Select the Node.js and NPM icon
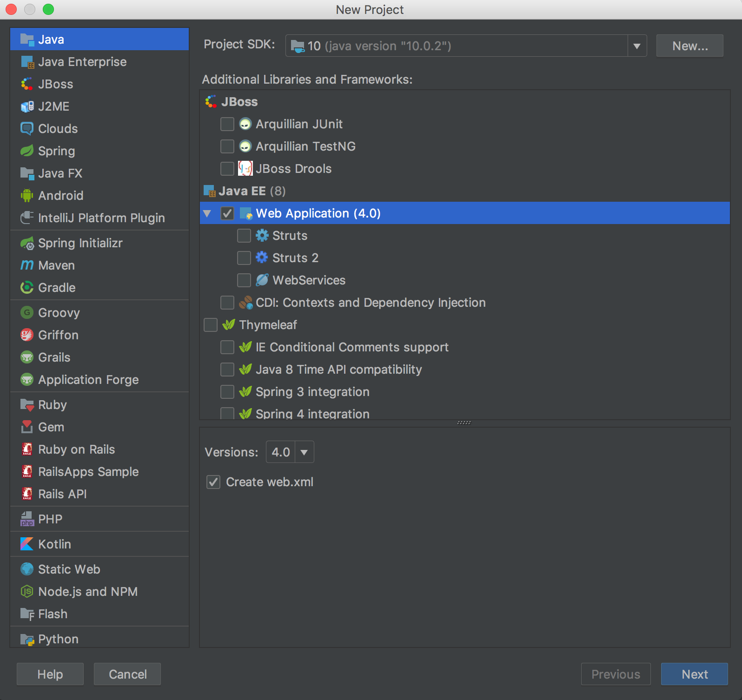The image size is (742, 700). pyautogui.click(x=27, y=592)
